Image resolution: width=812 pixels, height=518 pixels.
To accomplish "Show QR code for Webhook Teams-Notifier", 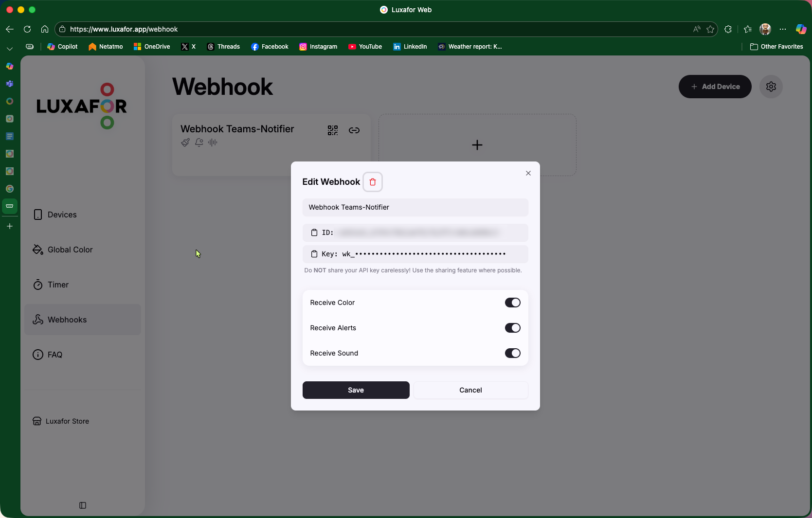I will 333,130.
